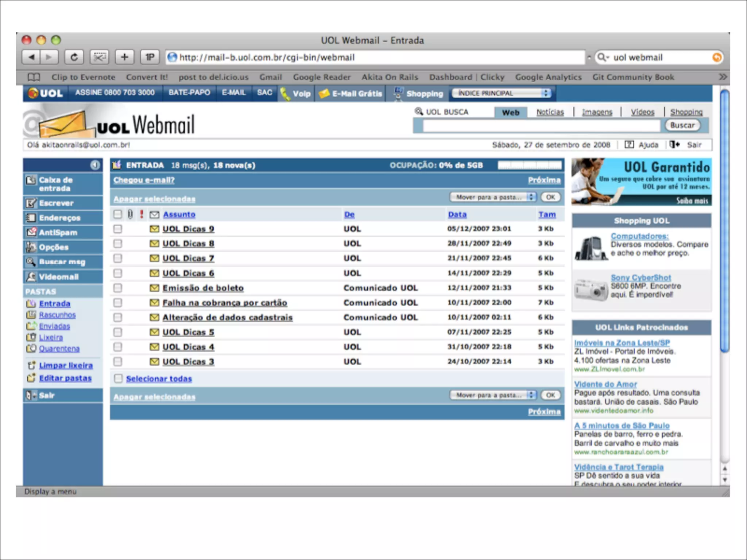The image size is (747, 560).
Task: Click the Escrever compose icon in sidebar
Action: 31,203
